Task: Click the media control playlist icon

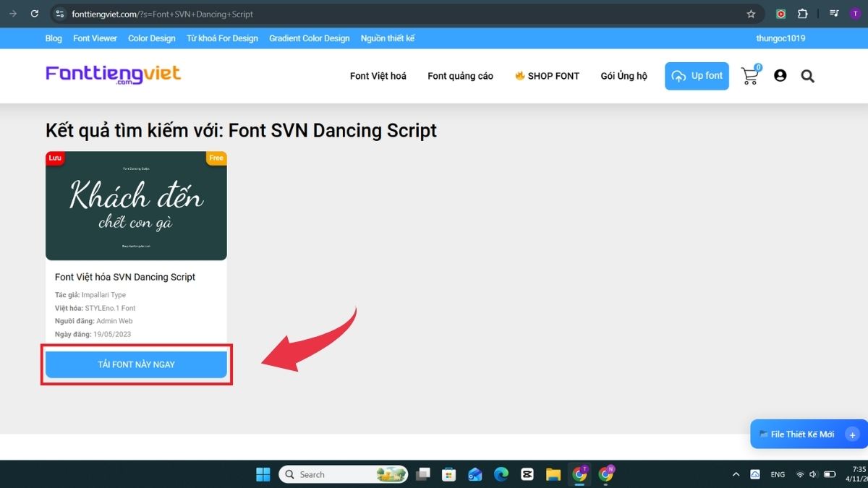Action: (x=834, y=14)
